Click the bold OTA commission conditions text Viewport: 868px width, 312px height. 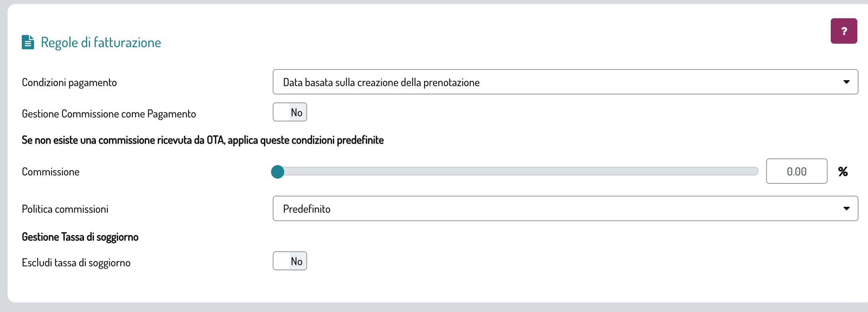[203, 140]
